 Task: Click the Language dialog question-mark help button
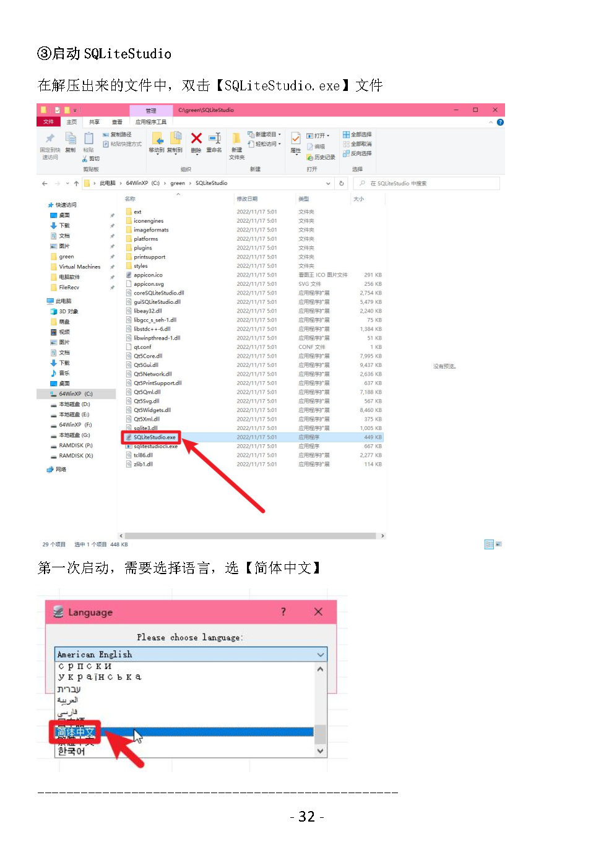point(283,612)
